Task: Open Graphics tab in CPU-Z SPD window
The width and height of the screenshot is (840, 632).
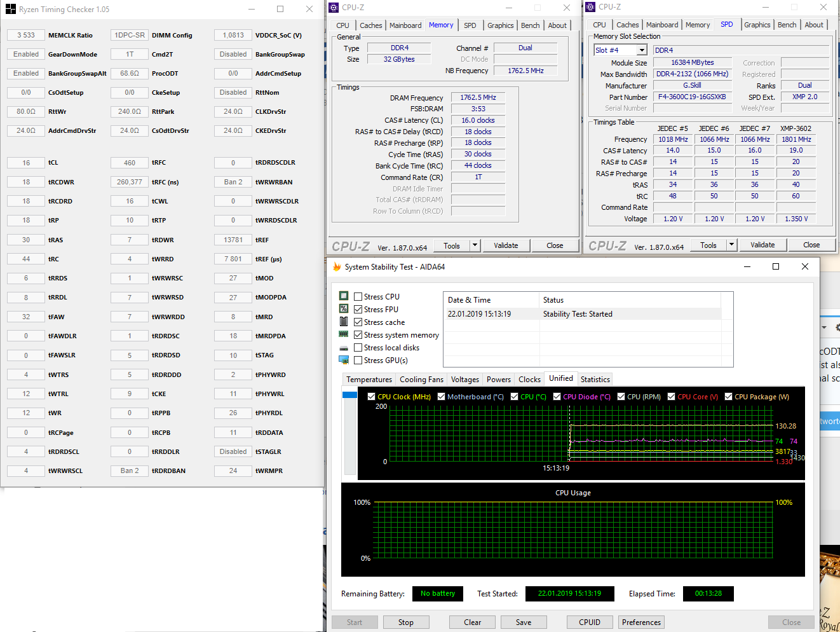Action: click(x=757, y=25)
